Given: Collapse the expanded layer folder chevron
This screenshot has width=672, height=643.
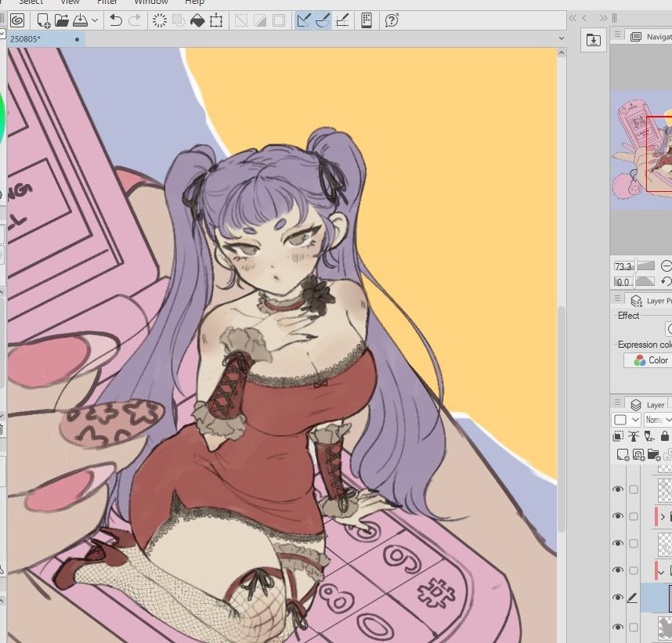Looking at the screenshot, I should click(661, 572).
